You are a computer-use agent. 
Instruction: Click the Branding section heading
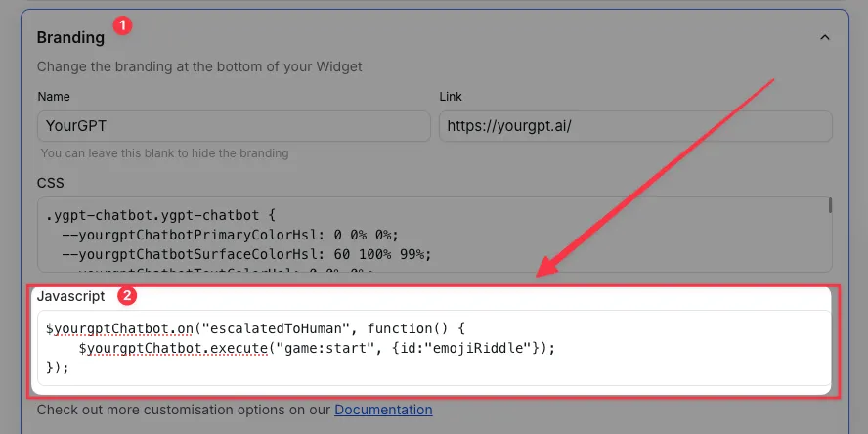coord(70,37)
